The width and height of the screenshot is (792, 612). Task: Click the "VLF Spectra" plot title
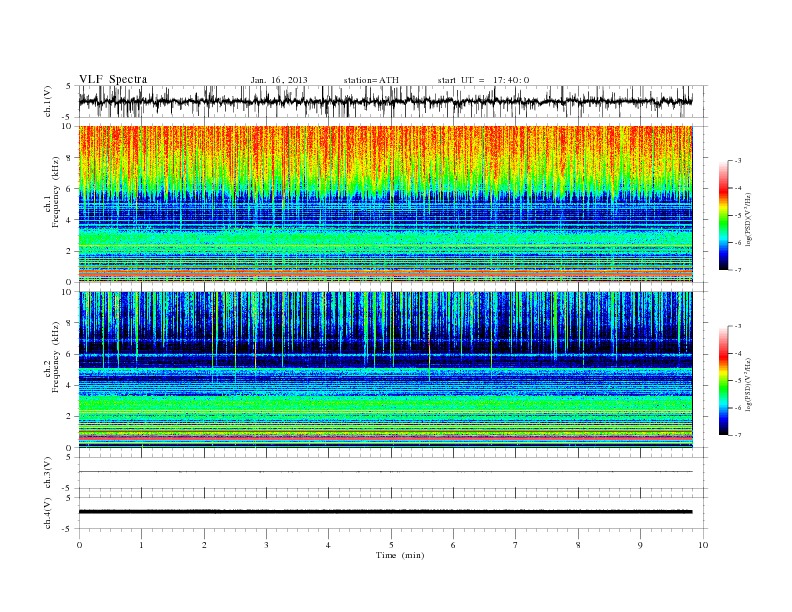click(113, 79)
